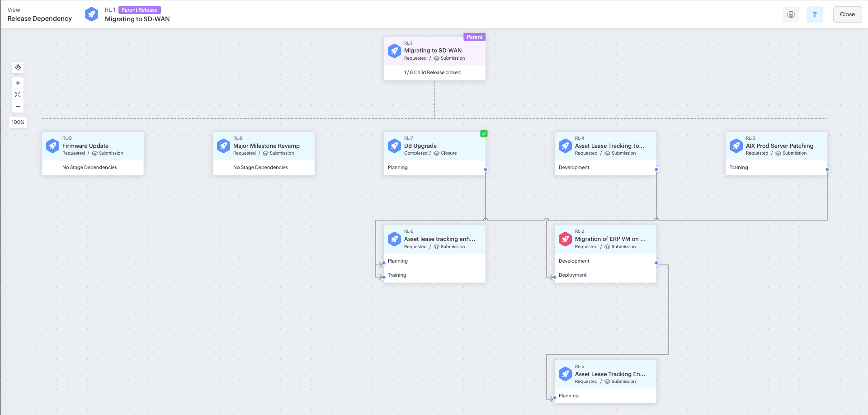Select the release icon on RL-9 Firmware Update
Screen dimensions: 868x415
(x=52, y=146)
